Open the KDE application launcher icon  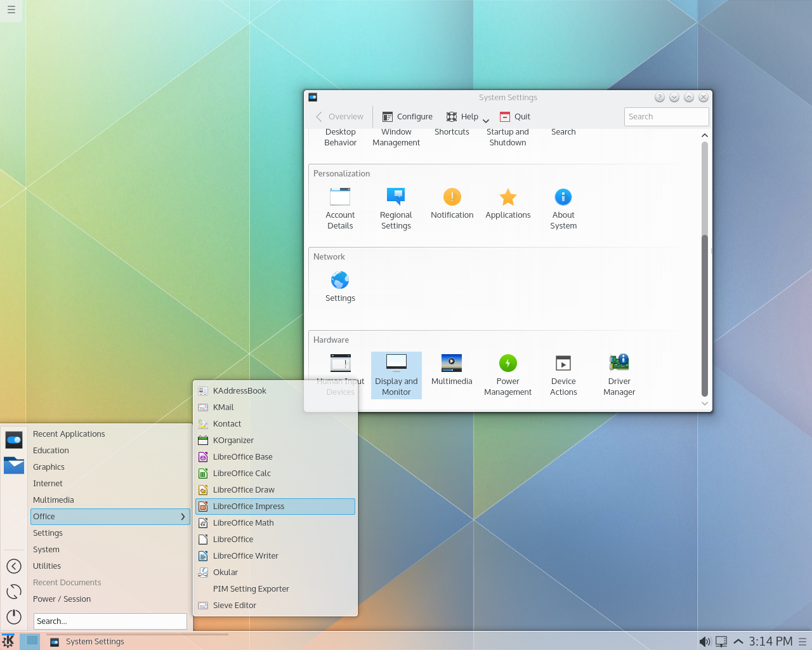point(9,641)
